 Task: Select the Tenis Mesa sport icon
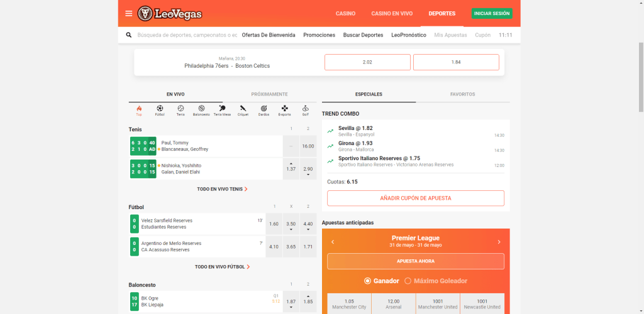pos(222,111)
